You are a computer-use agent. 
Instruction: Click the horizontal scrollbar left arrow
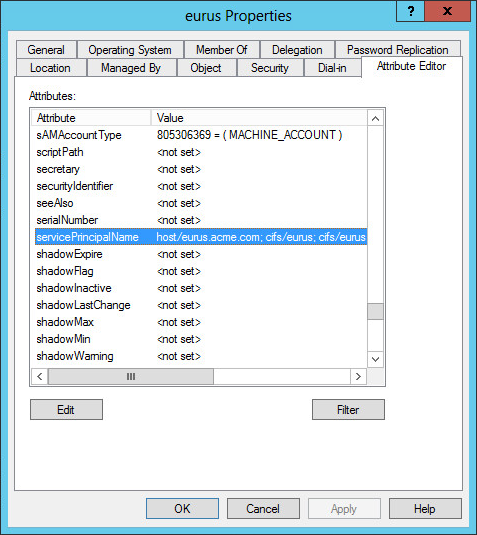(x=40, y=376)
